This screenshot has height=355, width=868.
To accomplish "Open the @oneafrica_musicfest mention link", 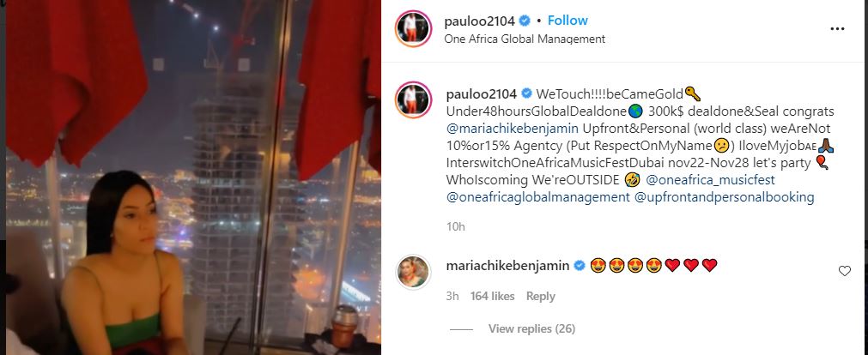I will (x=710, y=180).
